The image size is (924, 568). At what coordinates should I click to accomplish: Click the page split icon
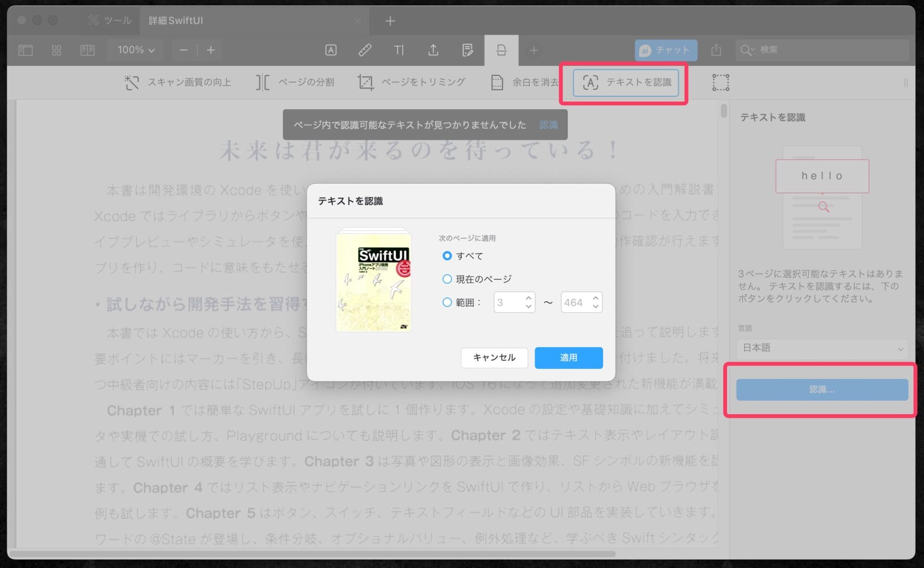[x=262, y=83]
